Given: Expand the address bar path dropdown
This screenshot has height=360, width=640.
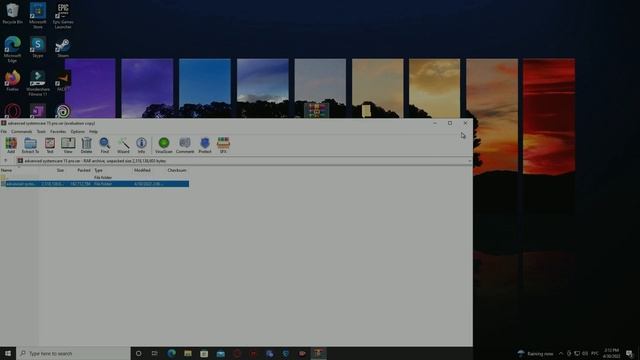Looking at the screenshot, I should click(x=469, y=161).
